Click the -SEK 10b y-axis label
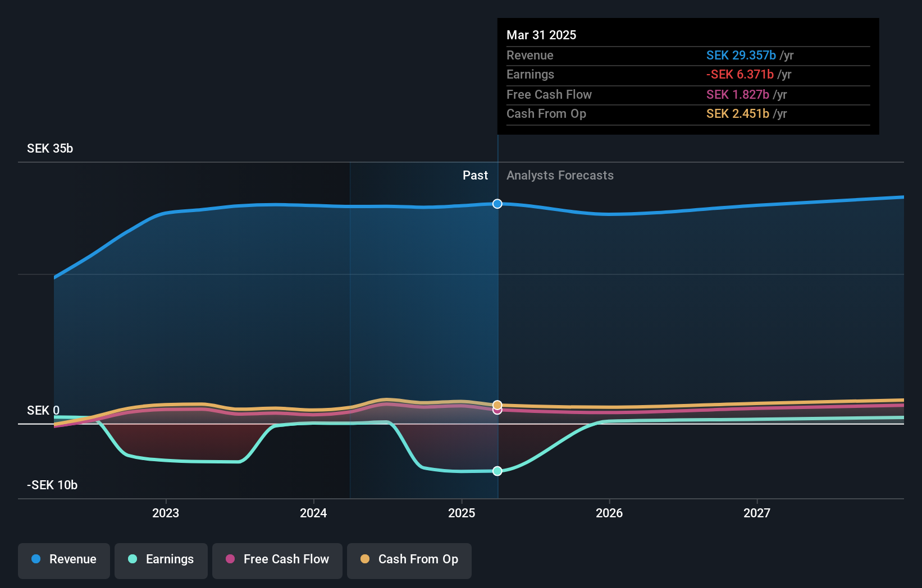Viewport: 922px width, 588px height. (x=52, y=485)
